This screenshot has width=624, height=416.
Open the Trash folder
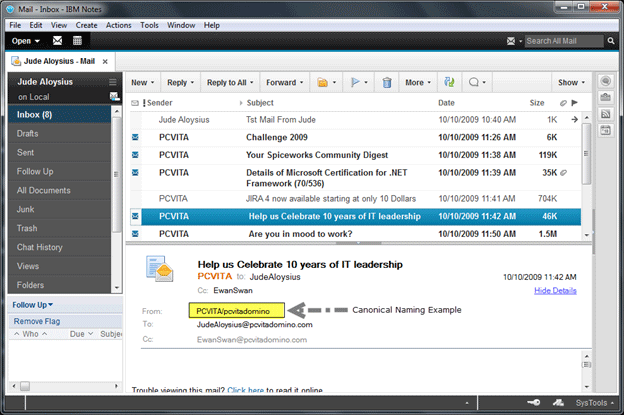60,229
